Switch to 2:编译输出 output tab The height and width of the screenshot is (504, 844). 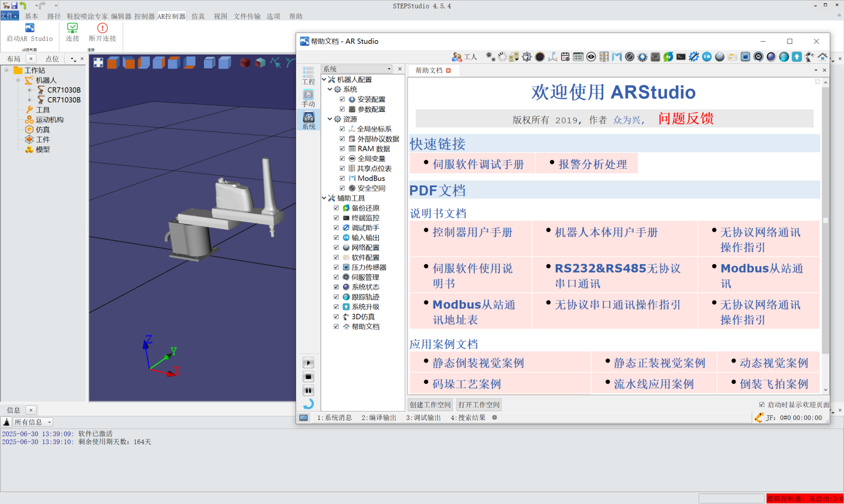pos(379,418)
